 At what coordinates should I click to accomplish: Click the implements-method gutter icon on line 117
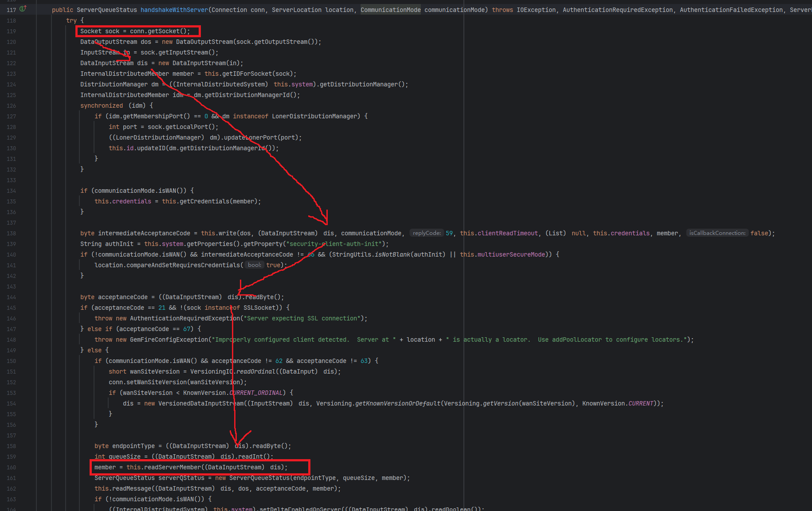(23, 8)
